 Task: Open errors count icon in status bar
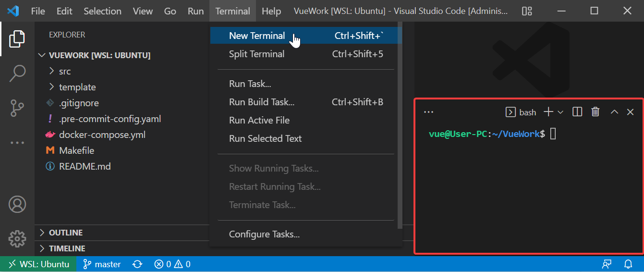tap(158, 264)
